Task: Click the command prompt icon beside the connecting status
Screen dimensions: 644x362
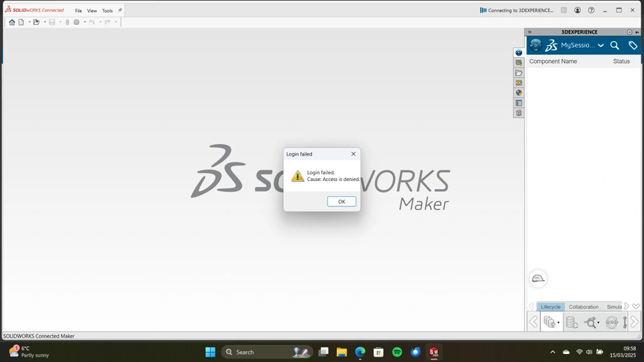Action: coord(564,10)
